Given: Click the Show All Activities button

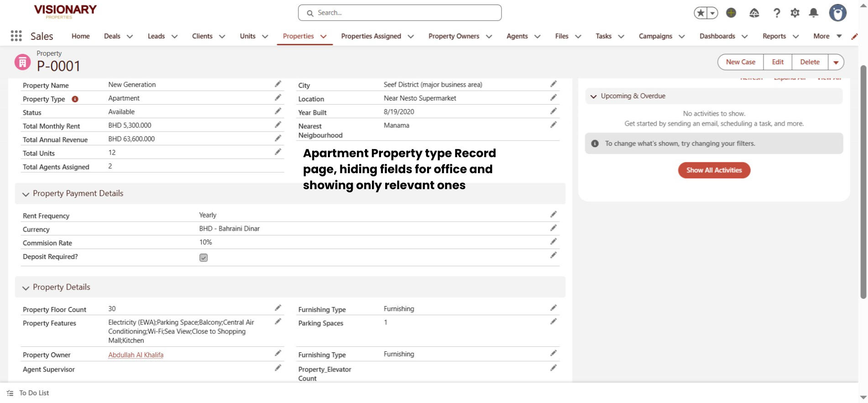Looking at the screenshot, I should pyautogui.click(x=714, y=170).
